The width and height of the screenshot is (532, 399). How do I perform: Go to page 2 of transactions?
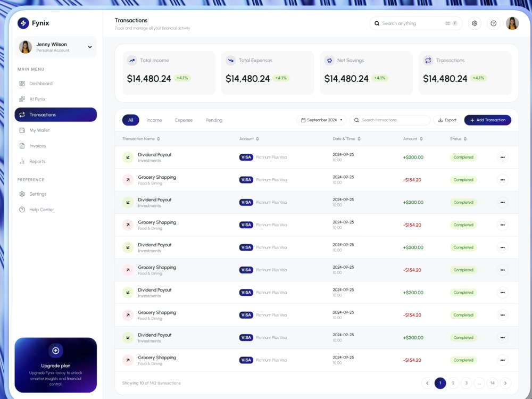[453, 383]
